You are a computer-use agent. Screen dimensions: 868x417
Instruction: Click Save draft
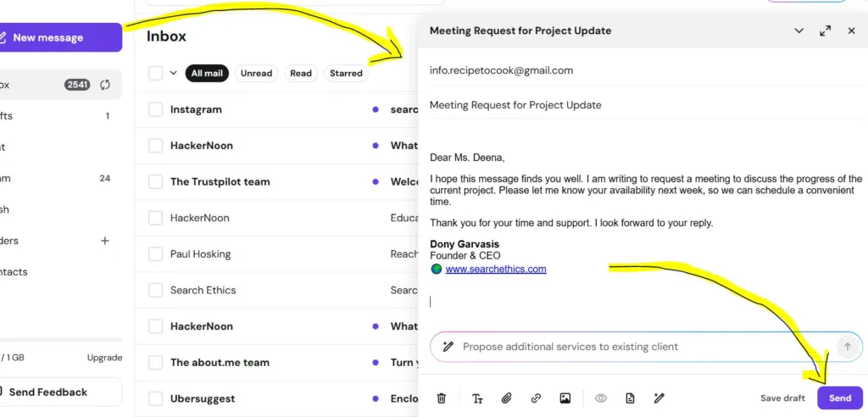coord(782,398)
